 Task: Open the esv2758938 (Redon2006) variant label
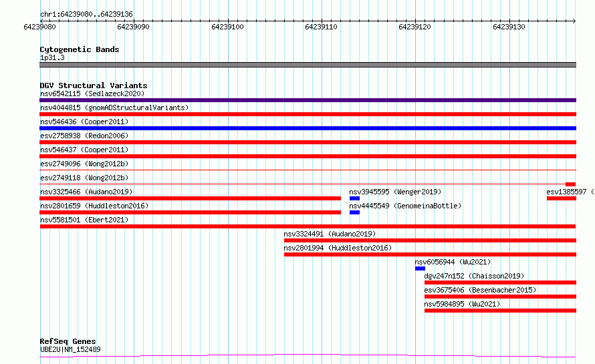tap(84, 136)
